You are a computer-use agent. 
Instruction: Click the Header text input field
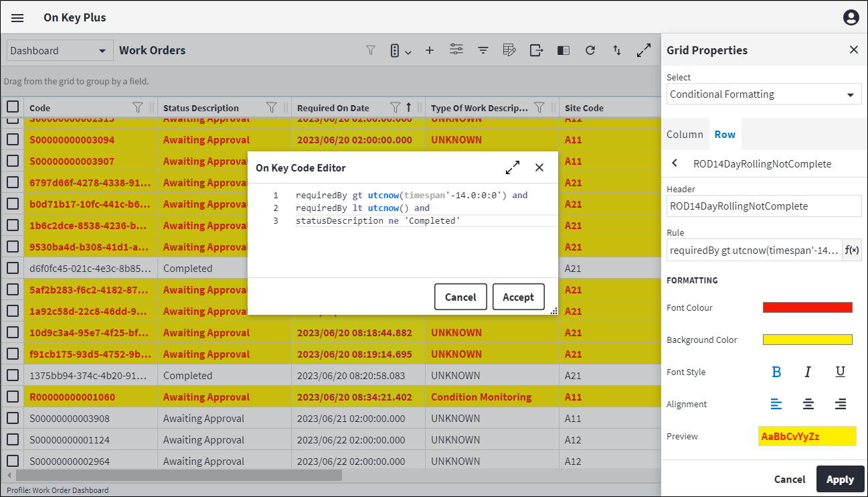[764, 206]
